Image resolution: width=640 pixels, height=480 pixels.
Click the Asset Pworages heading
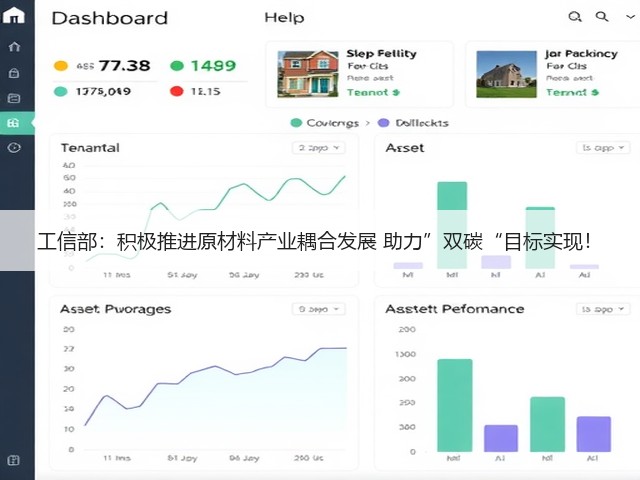pos(116,309)
